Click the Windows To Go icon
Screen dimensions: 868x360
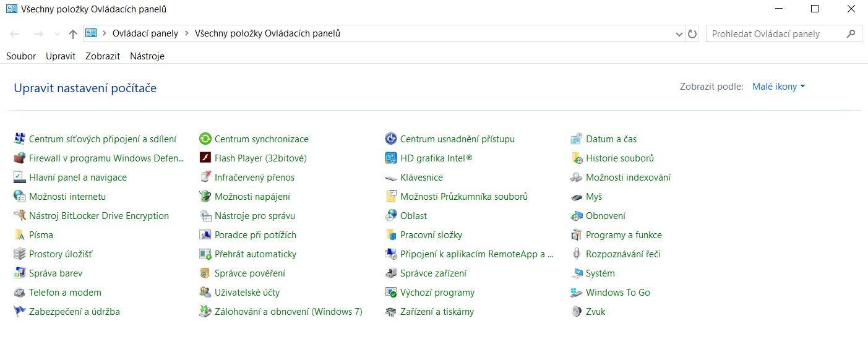click(x=576, y=293)
